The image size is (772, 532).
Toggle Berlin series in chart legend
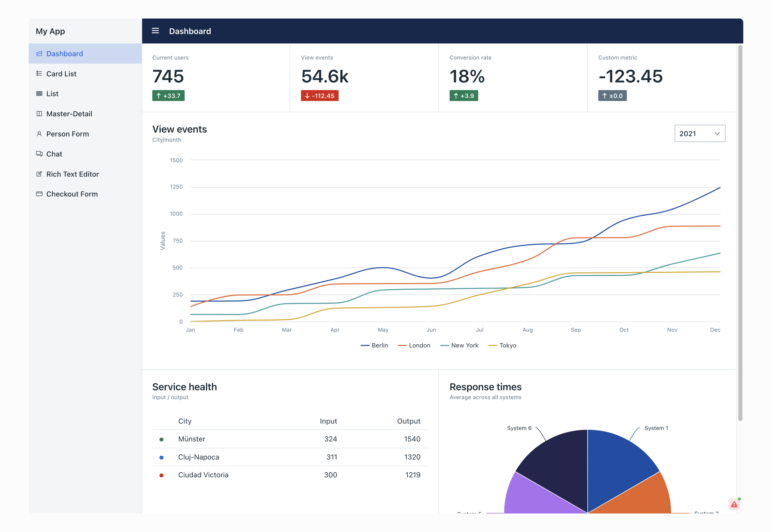coord(374,345)
